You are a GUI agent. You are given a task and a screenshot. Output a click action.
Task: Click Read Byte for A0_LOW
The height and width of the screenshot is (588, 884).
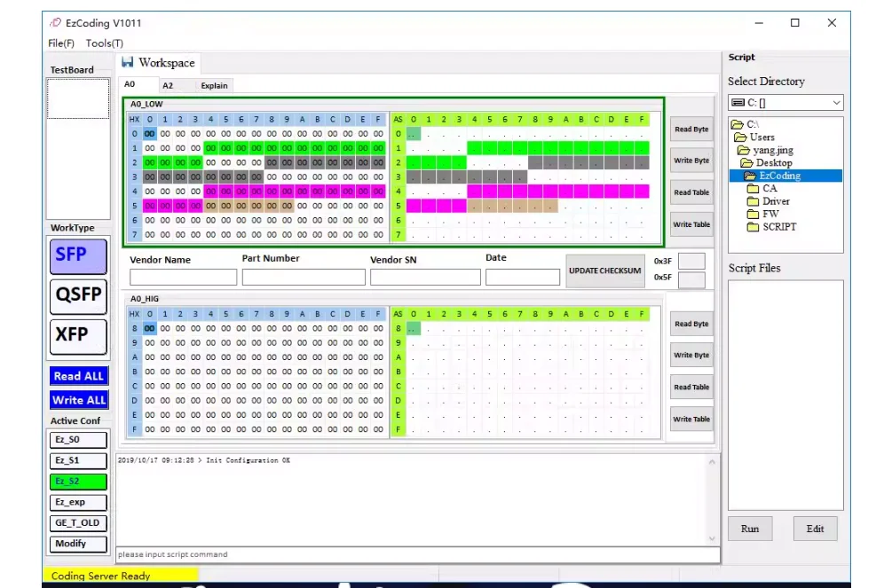691,129
